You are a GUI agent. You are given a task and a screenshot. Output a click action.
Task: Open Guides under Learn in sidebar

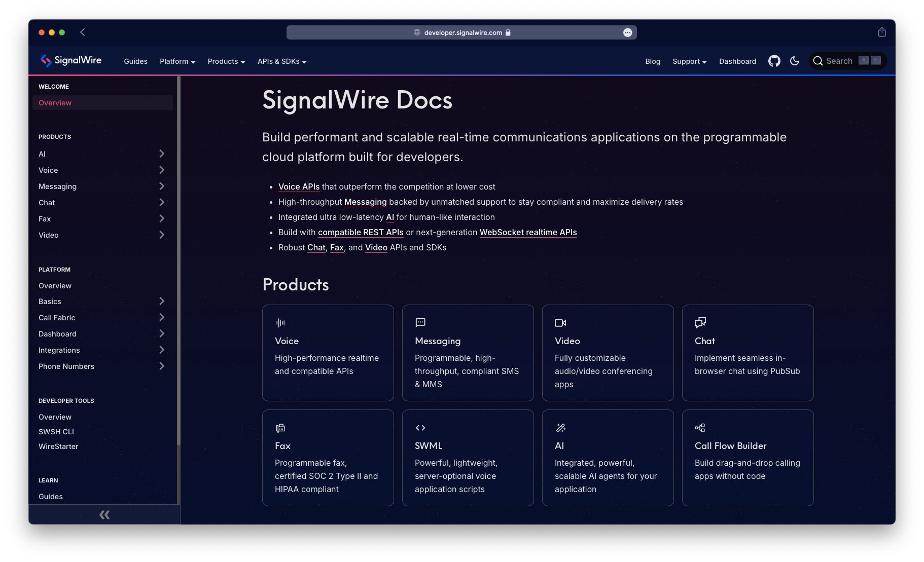pos(51,497)
